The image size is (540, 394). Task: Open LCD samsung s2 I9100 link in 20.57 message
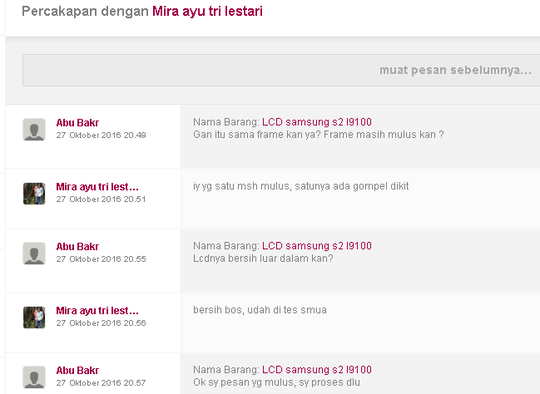pos(317,370)
